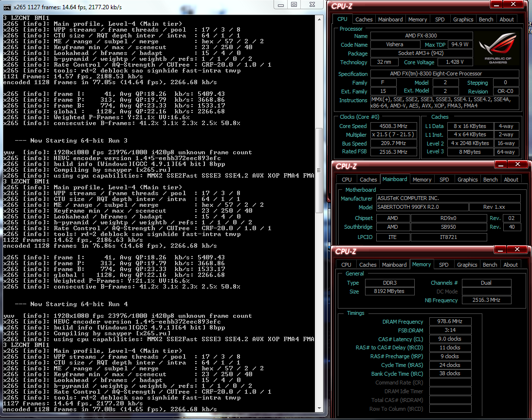Click the Level 3 8 MBytes cache value
This screenshot has height=420, width=532.
pos(470,152)
